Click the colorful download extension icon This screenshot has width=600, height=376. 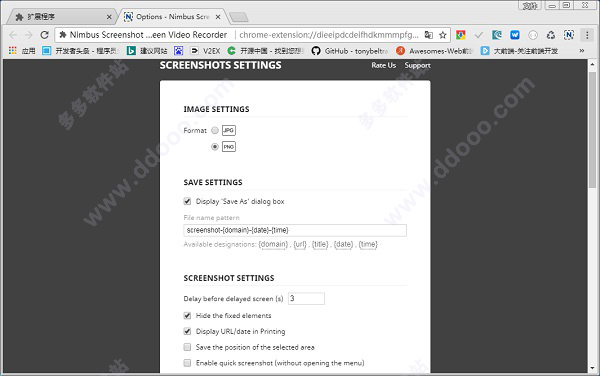[461, 35]
